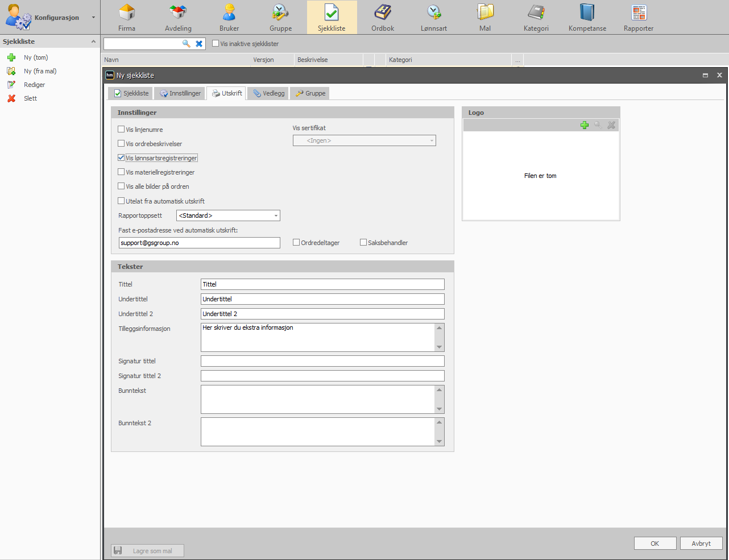Enable the Vis linjenumre checkbox

(121, 129)
